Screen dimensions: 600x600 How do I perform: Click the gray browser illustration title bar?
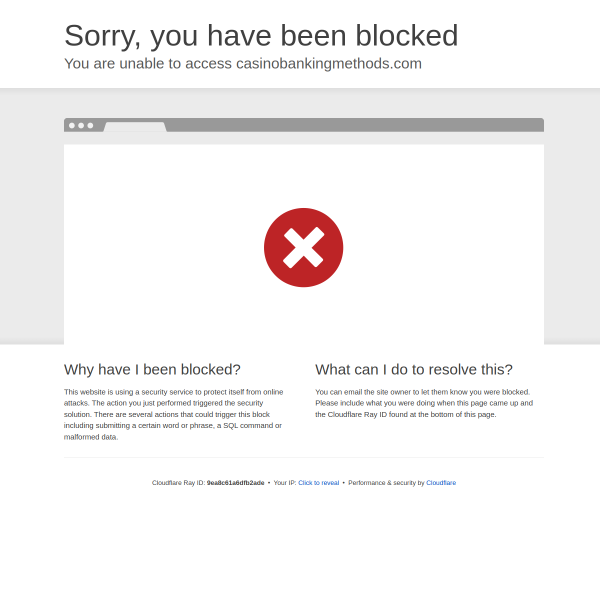pyautogui.click(x=304, y=125)
